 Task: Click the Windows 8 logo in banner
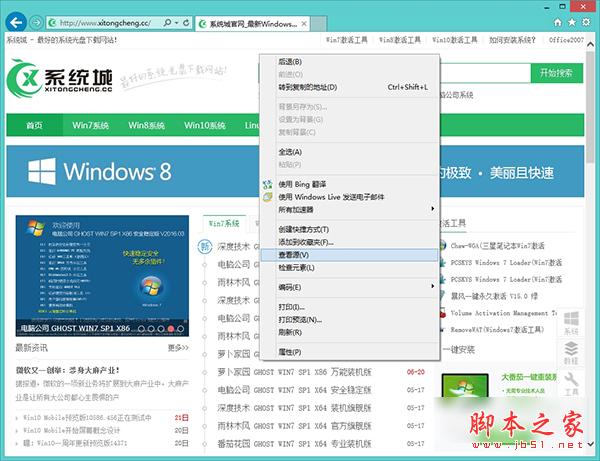coord(42,172)
